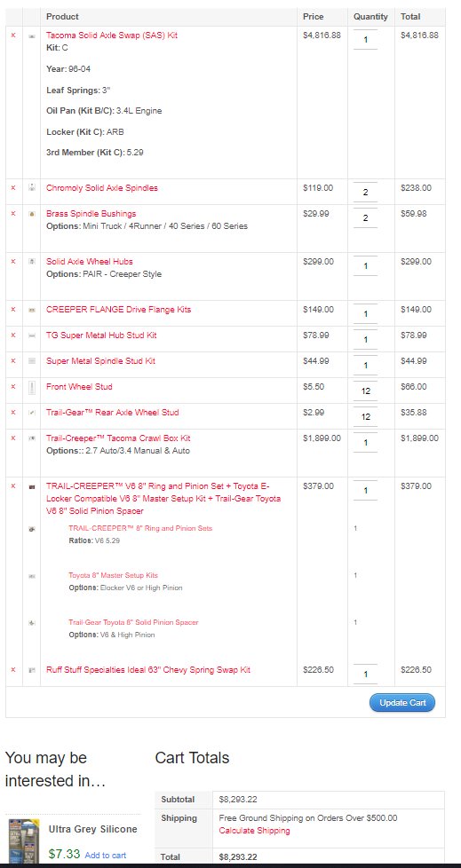This screenshot has height=868, width=461.
Task: Click the Front Wheel Stud product thumbnail
Action: tap(32, 387)
